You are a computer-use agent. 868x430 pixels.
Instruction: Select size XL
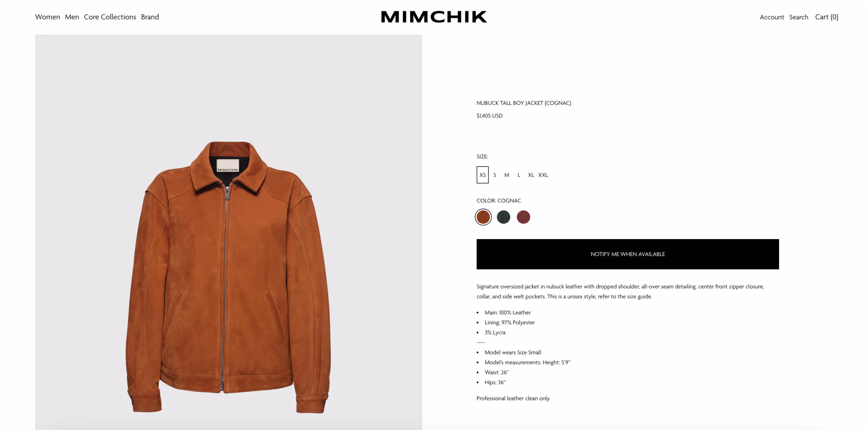(531, 175)
